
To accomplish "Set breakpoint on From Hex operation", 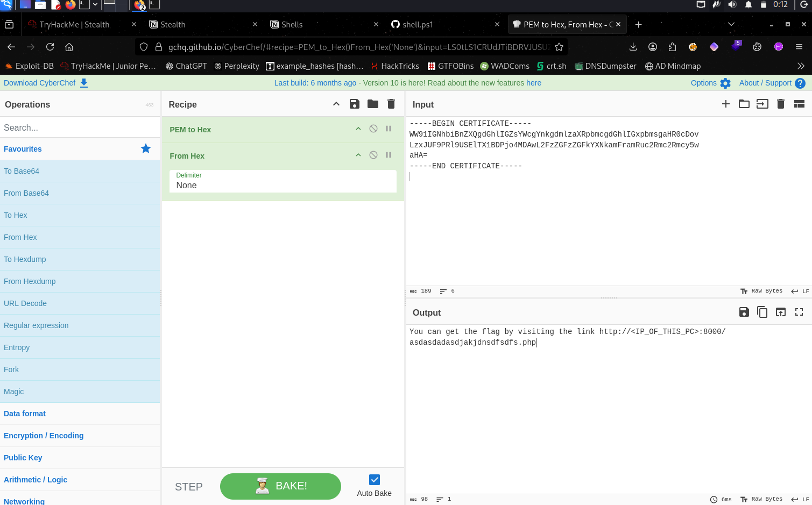I will coord(389,155).
